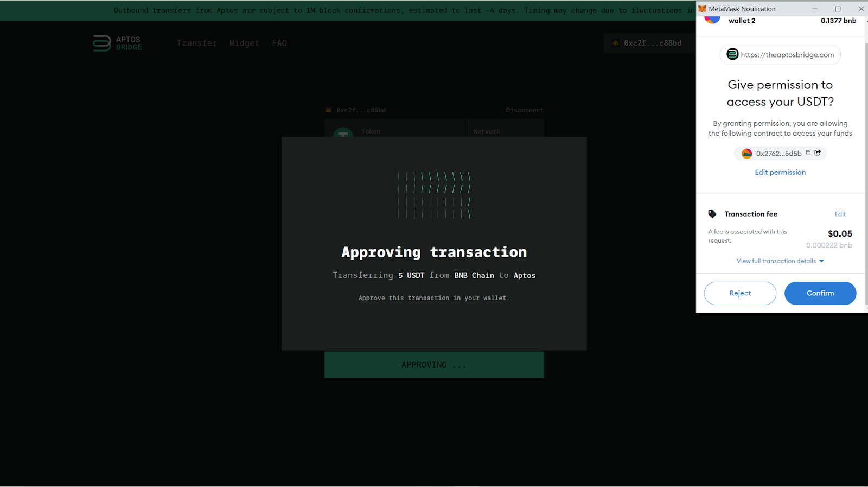This screenshot has width=868, height=487.
Task: Click the wallet 2 account avatar
Action: coord(712,19)
